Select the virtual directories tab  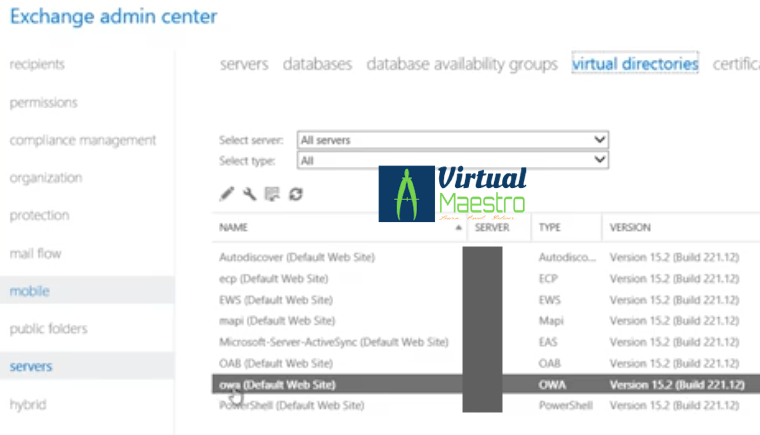634,64
